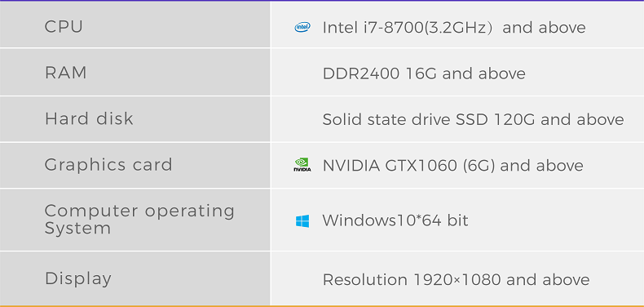Select the RAM row label

click(66, 73)
